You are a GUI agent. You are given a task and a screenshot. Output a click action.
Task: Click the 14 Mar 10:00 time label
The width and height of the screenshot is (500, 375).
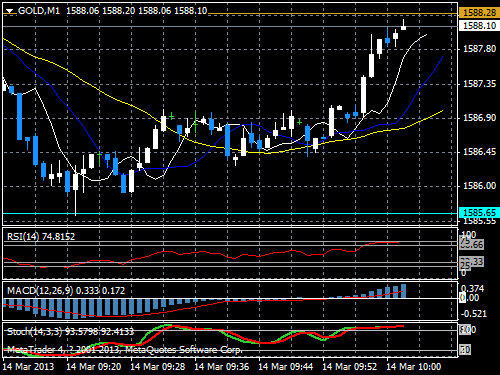coord(414,367)
